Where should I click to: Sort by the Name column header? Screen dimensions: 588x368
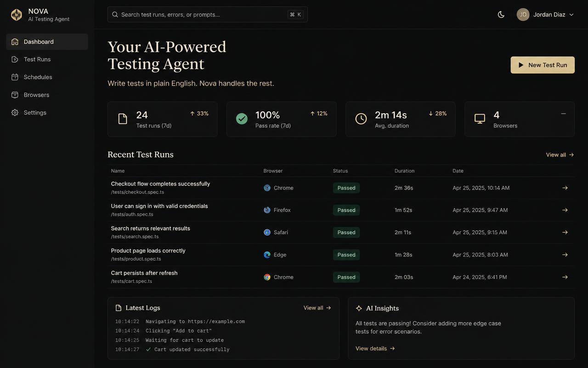(x=118, y=171)
